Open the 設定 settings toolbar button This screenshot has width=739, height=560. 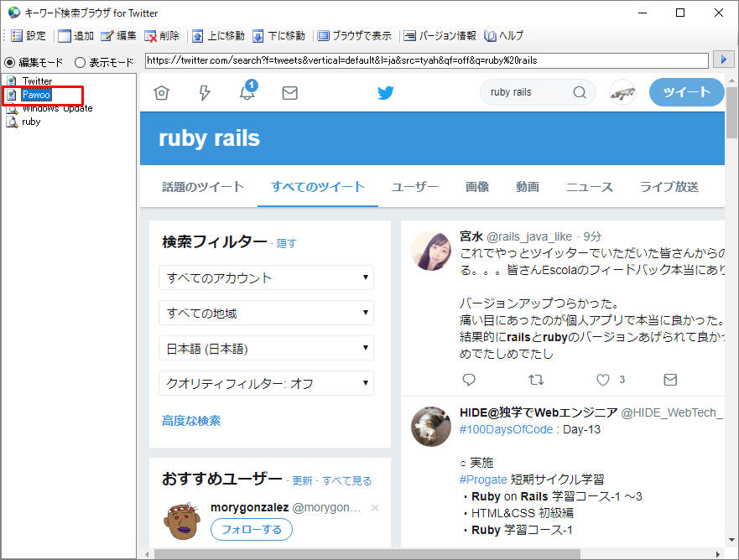[x=29, y=36]
